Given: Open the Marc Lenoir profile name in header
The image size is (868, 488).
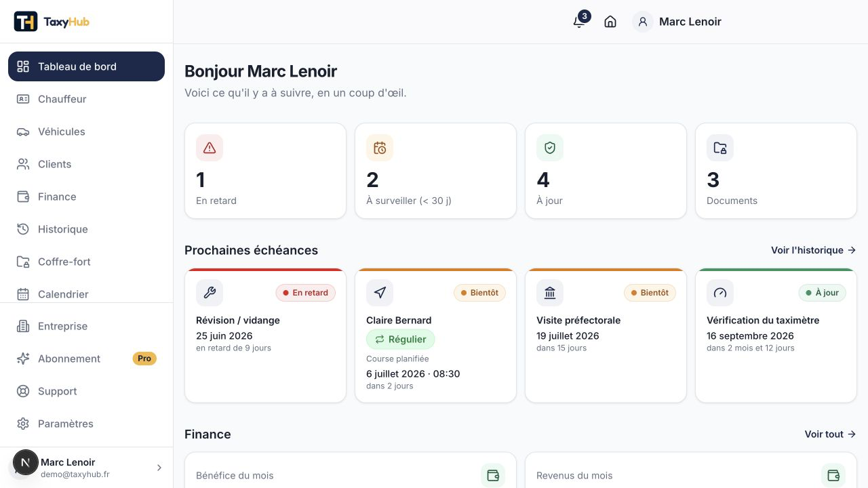Looking at the screenshot, I should pyautogui.click(x=690, y=22).
